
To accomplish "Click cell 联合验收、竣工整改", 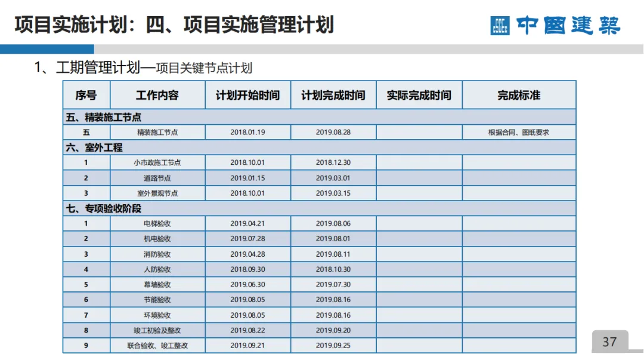I will point(157,346).
